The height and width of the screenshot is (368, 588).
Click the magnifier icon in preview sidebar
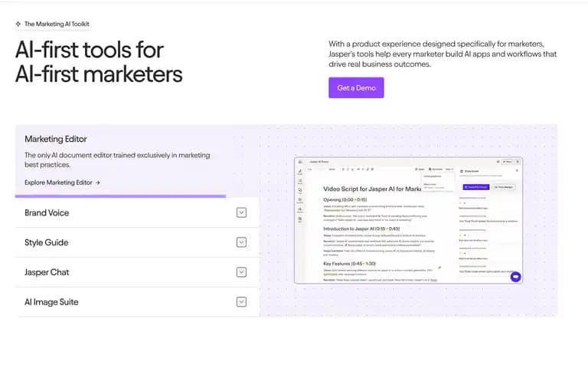pyautogui.click(x=300, y=190)
